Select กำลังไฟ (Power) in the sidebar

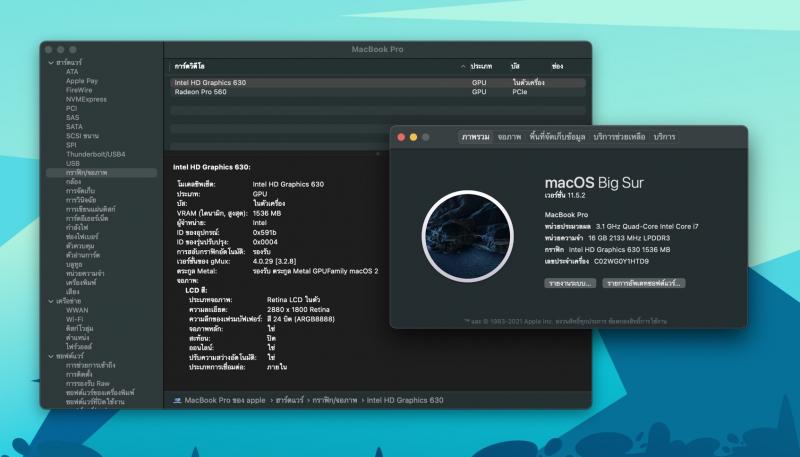pyautogui.click(x=77, y=228)
